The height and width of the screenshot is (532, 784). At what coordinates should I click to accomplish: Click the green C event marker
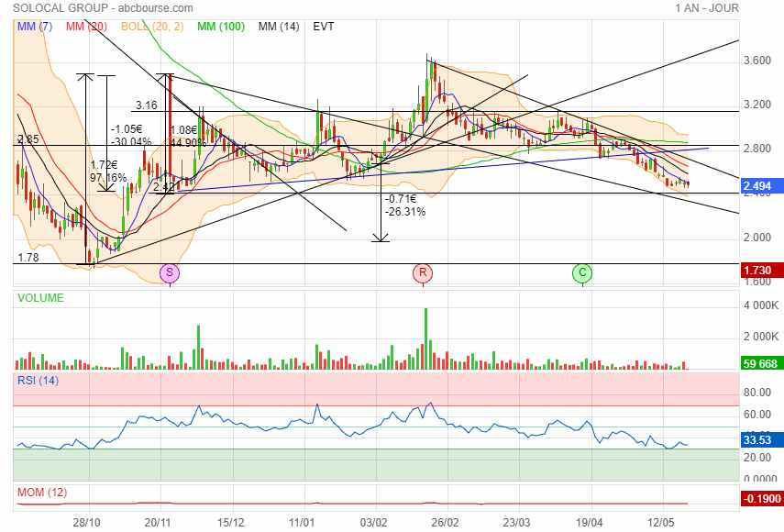pos(582,273)
